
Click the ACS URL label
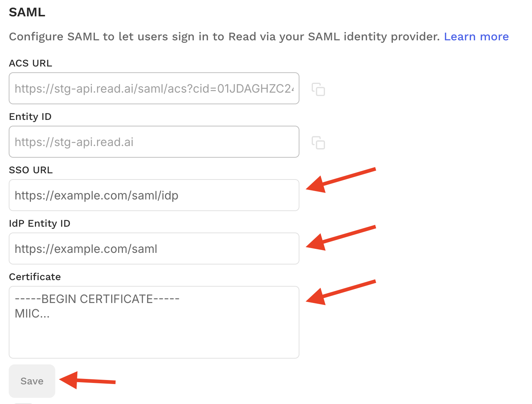[31, 63]
